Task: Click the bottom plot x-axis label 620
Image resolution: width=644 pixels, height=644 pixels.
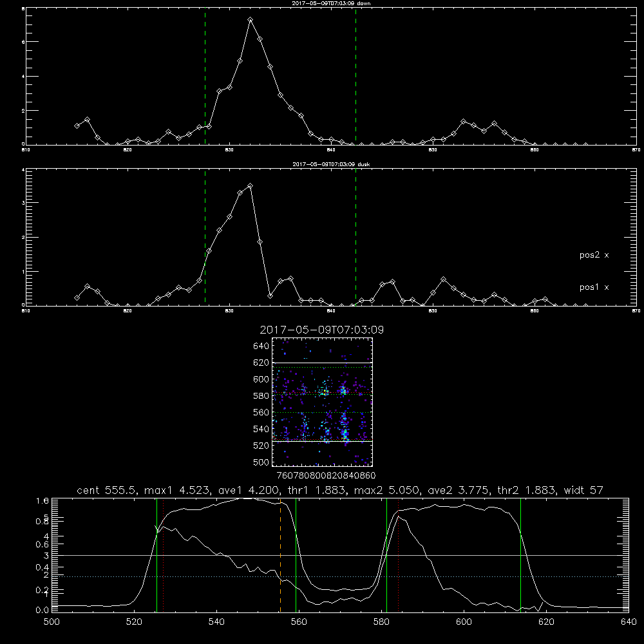Action: pyautogui.click(x=546, y=622)
